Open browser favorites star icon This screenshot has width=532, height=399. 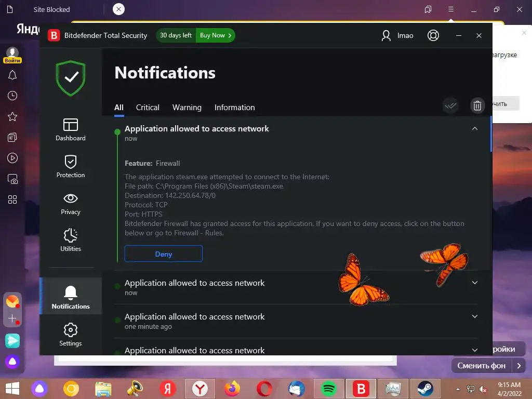coord(12,117)
